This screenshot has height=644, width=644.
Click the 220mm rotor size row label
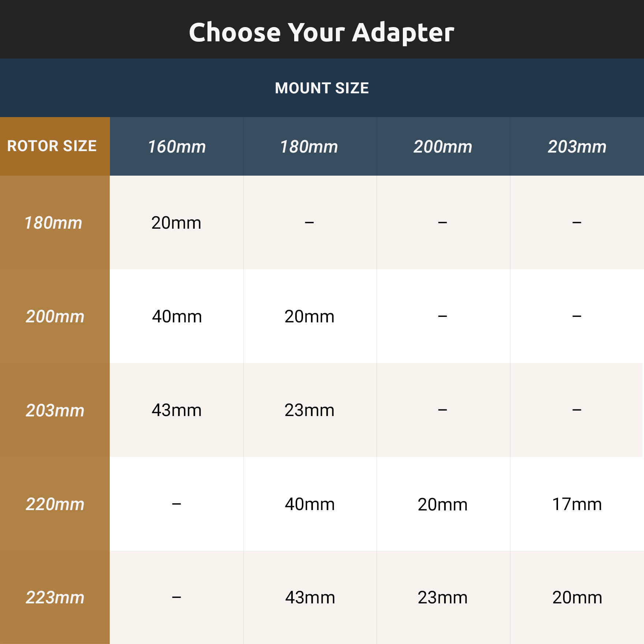click(x=55, y=504)
